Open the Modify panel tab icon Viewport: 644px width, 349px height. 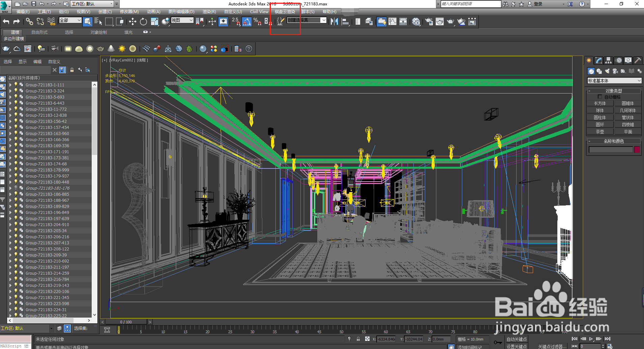point(598,60)
